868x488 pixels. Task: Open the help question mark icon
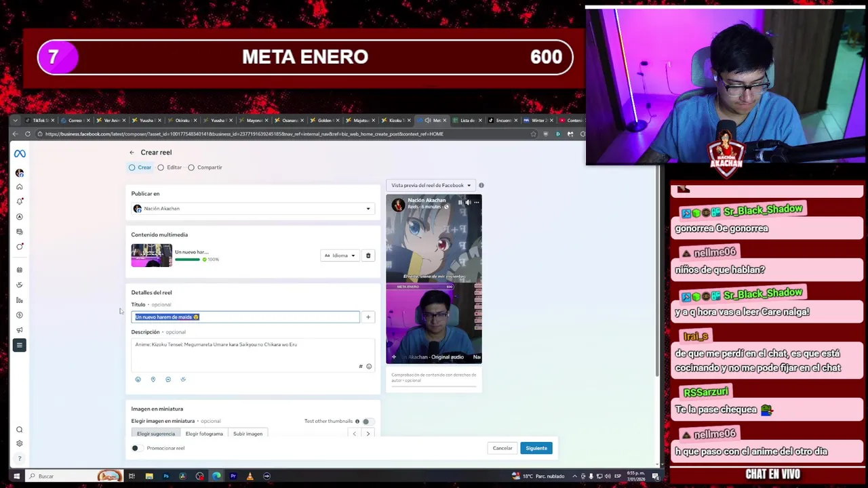click(x=20, y=458)
